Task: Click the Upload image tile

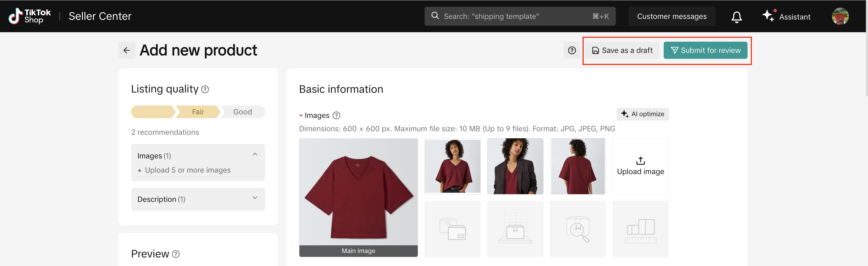Action: click(x=640, y=166)
